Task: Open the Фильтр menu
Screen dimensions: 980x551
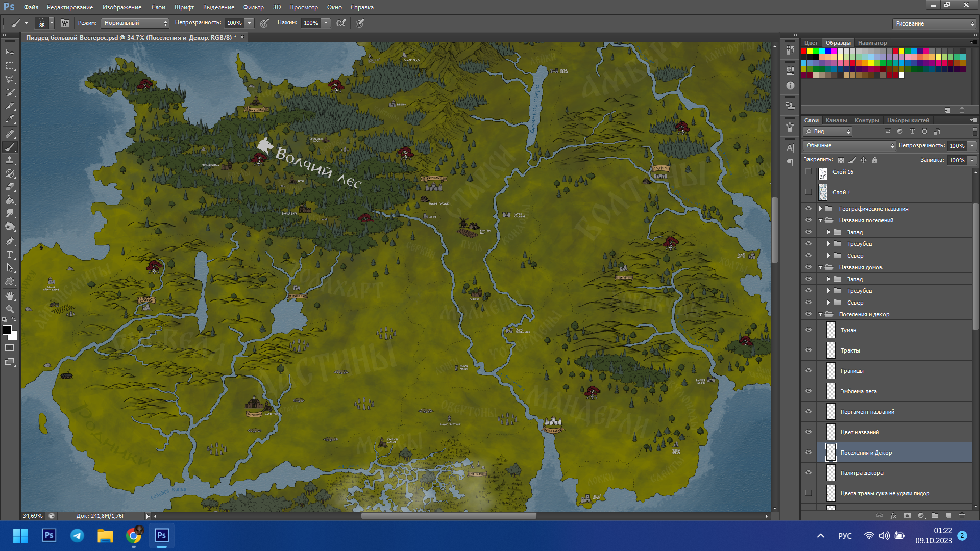Action: point(253,7)
